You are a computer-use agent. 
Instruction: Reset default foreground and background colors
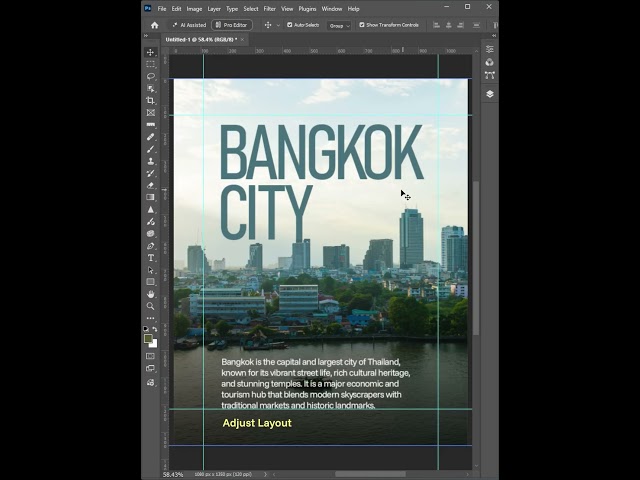point(146,329)
